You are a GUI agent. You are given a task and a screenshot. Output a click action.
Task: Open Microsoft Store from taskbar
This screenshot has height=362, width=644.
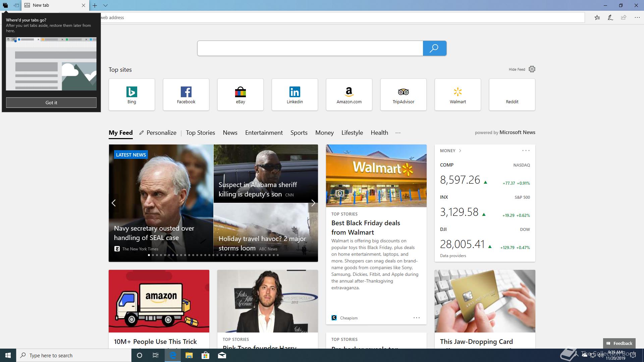[205, 355]
